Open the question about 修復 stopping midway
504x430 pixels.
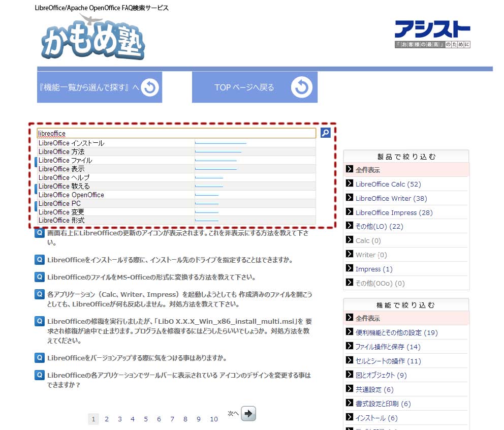pos(180,330)
